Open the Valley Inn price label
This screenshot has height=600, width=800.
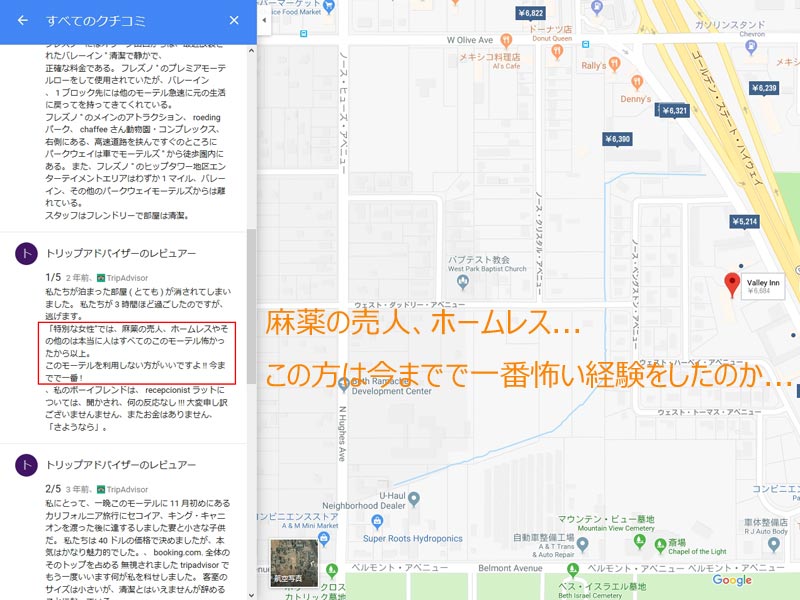click(763, 286)
